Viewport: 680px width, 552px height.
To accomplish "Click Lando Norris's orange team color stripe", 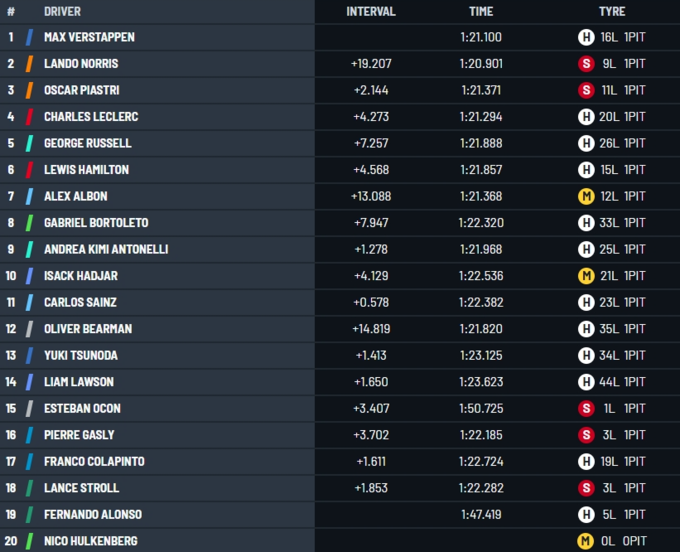I will click(x=30, y=64).
